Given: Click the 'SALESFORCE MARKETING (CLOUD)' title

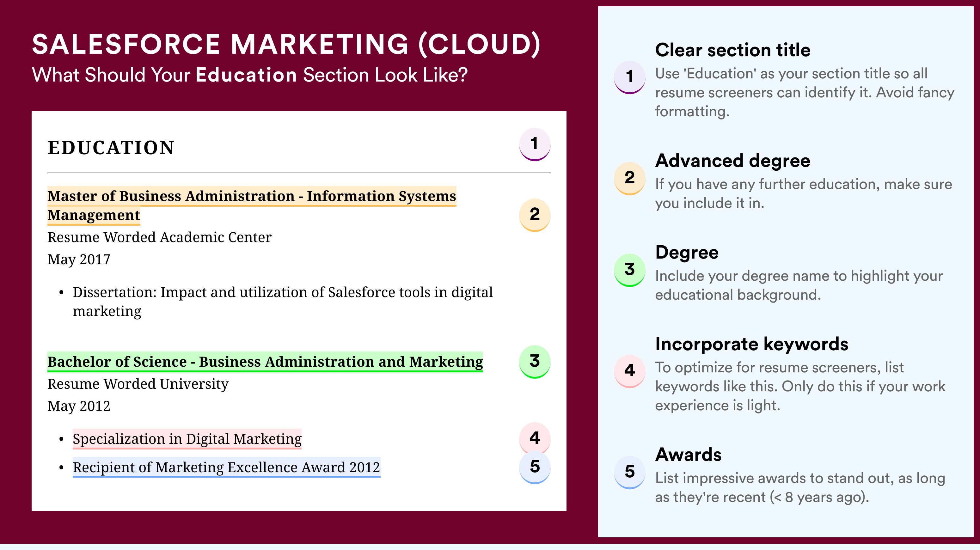Looking at the screenshot, I should pos(286,44).
